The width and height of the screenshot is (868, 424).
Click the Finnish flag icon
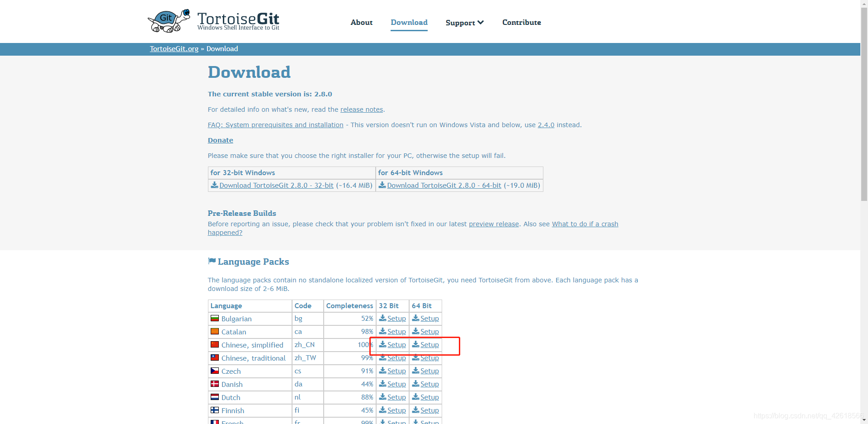[215, 410]
